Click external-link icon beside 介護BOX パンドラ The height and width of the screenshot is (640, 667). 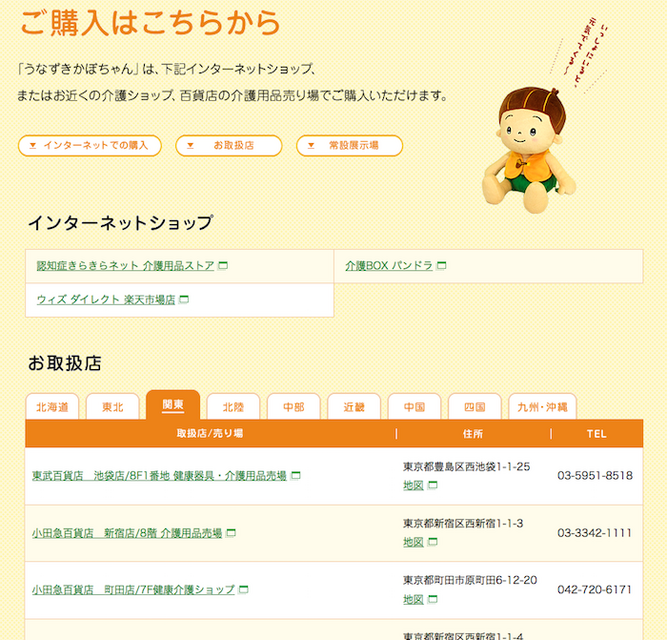[441, 266]
